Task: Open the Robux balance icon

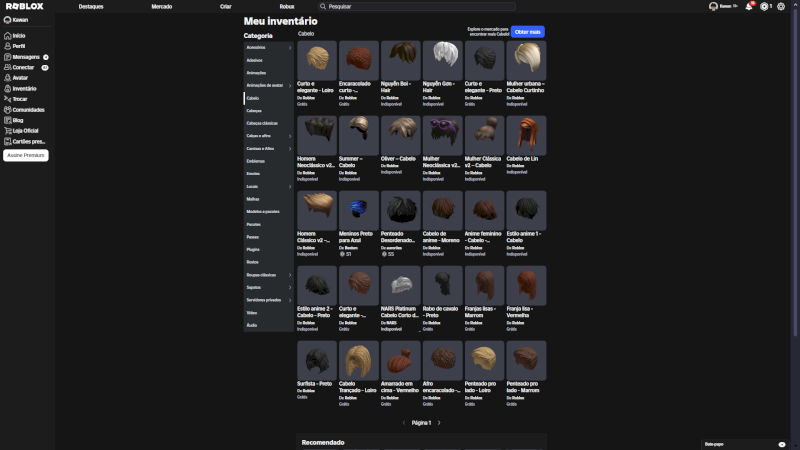Action: pos(764,6)
